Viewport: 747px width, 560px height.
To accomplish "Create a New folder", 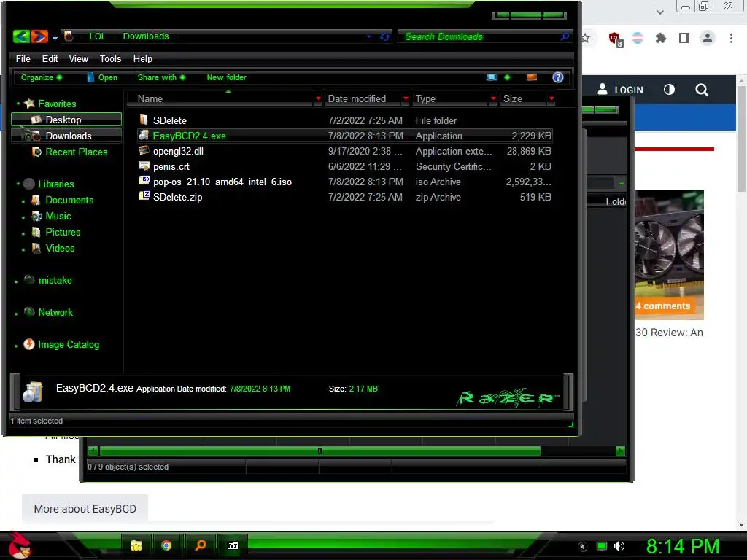I will point(226,77).
